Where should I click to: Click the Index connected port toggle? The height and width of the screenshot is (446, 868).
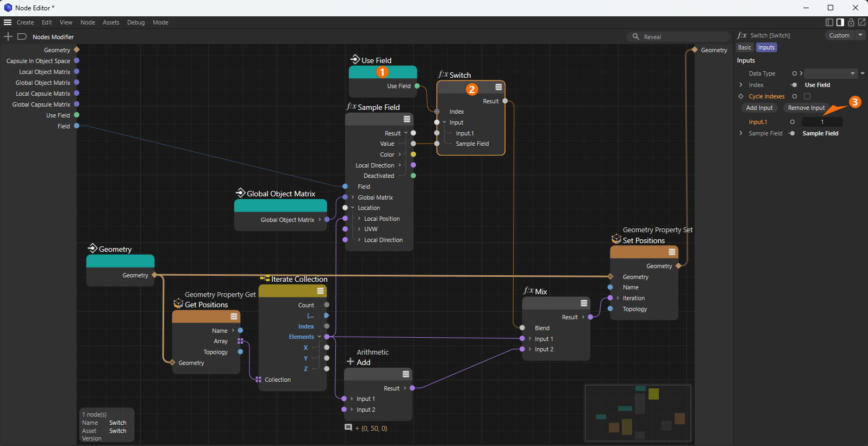794,85
